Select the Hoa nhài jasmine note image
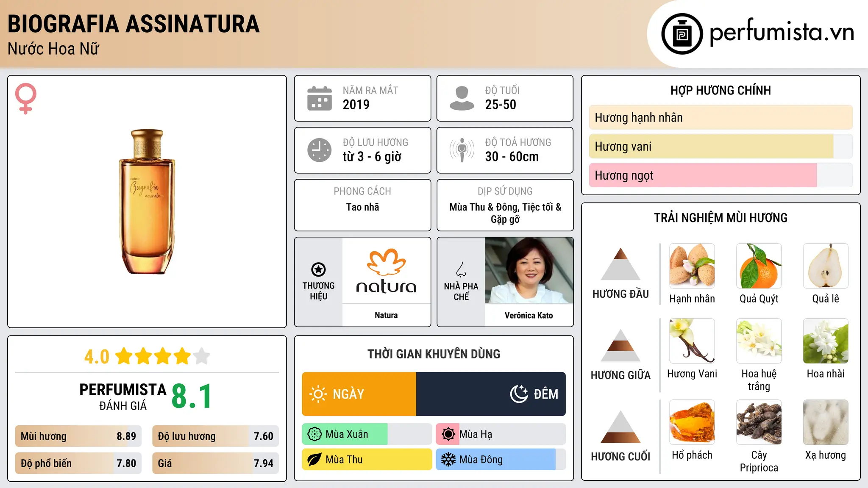Image resolution: width=868 pixels, height=488 pixels. click(x=826, y=341)
